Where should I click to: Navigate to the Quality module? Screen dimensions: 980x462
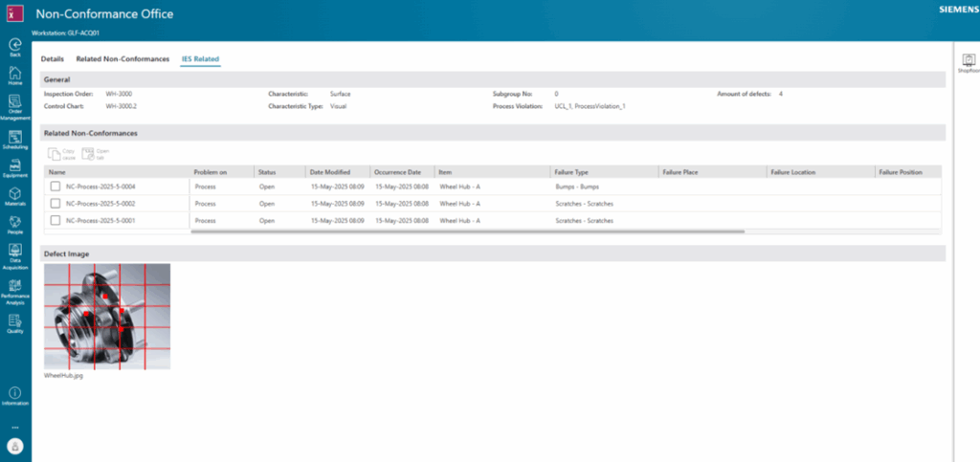(x=15, y=320)
